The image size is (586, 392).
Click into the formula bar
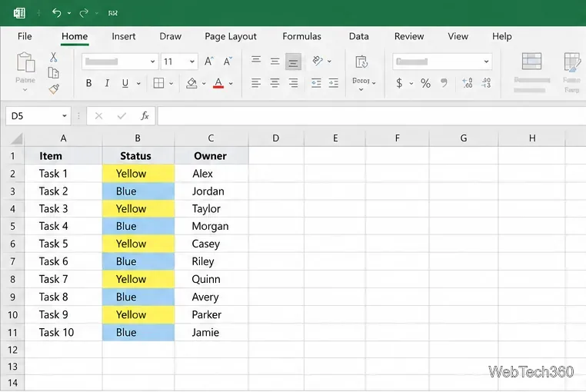[371, 116]
